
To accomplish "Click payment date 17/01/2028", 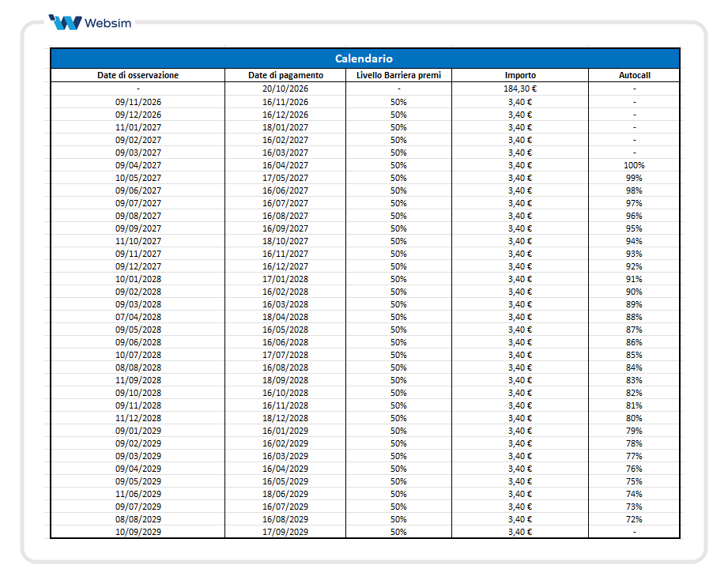I will (x=285, y=279).
